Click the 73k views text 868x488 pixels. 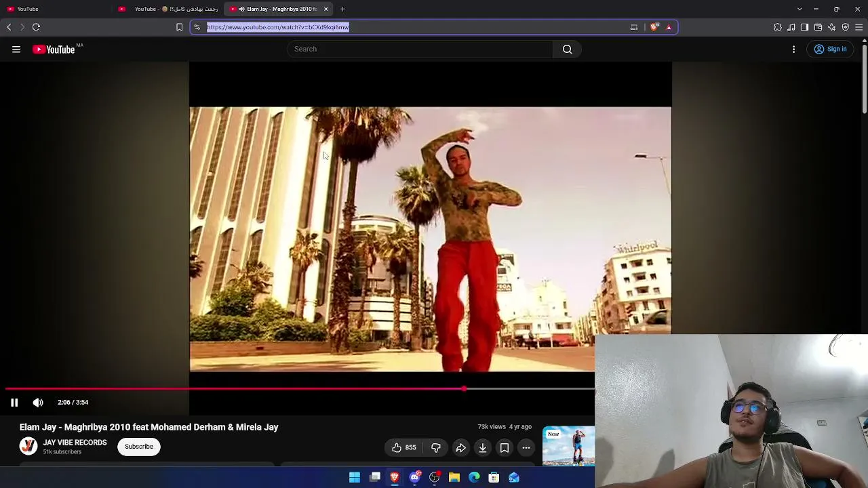[492, 427]
